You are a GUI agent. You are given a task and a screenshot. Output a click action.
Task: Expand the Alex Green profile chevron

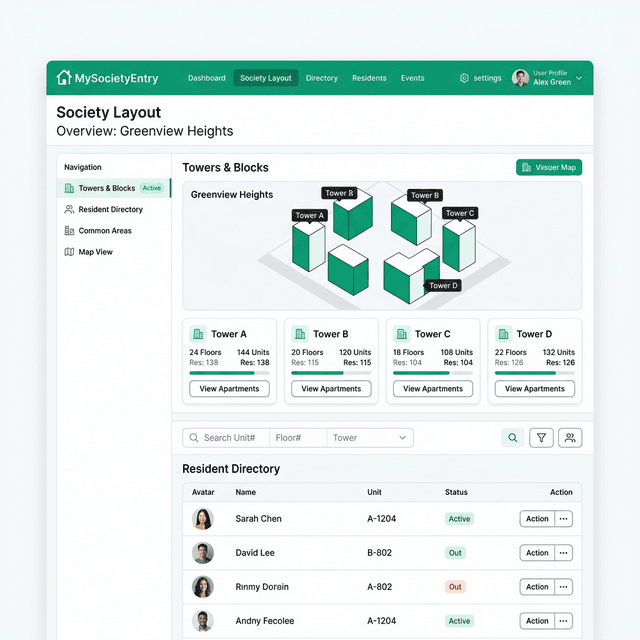pos(579,78)
